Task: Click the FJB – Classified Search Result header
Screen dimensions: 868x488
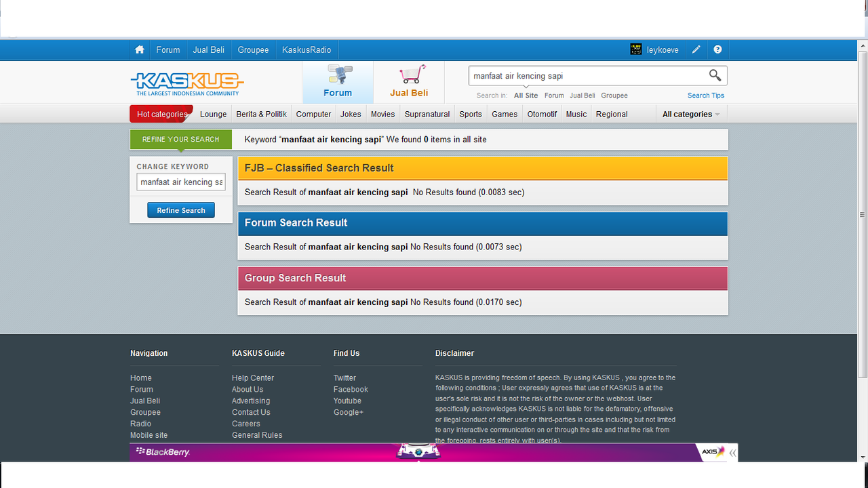Action: [x=483, y=168]
